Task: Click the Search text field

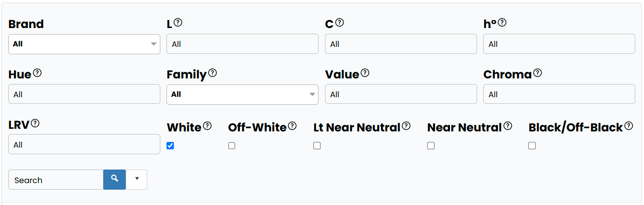Action: [x=56, y=180]
